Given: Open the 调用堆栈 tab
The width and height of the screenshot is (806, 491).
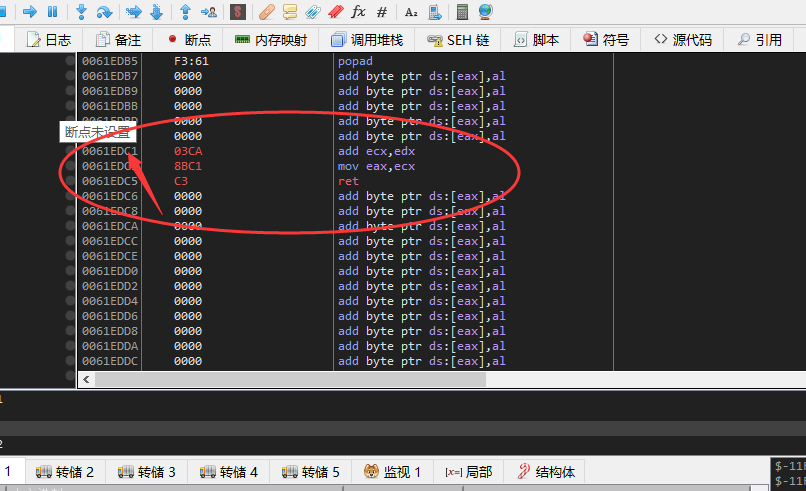Looking at the screenshot, I should point(367,40).
